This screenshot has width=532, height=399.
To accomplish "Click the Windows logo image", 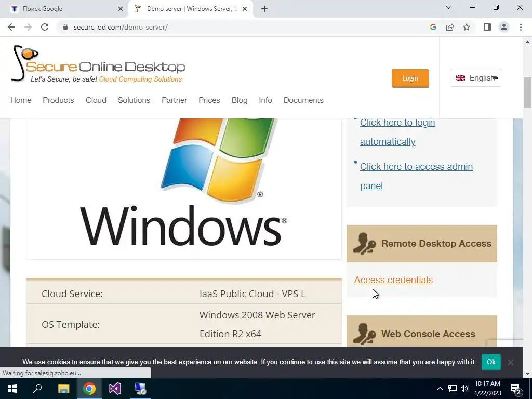I will (x=184, y=189).
